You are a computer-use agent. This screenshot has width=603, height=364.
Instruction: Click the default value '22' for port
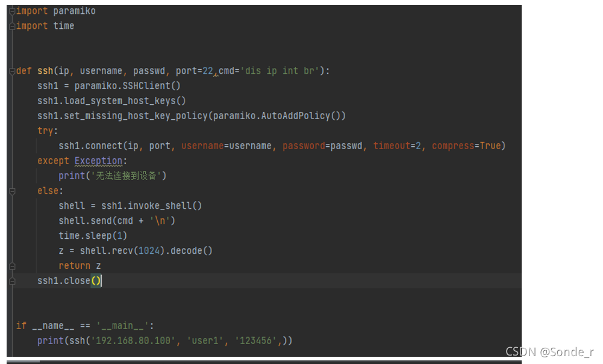[208, 71]
